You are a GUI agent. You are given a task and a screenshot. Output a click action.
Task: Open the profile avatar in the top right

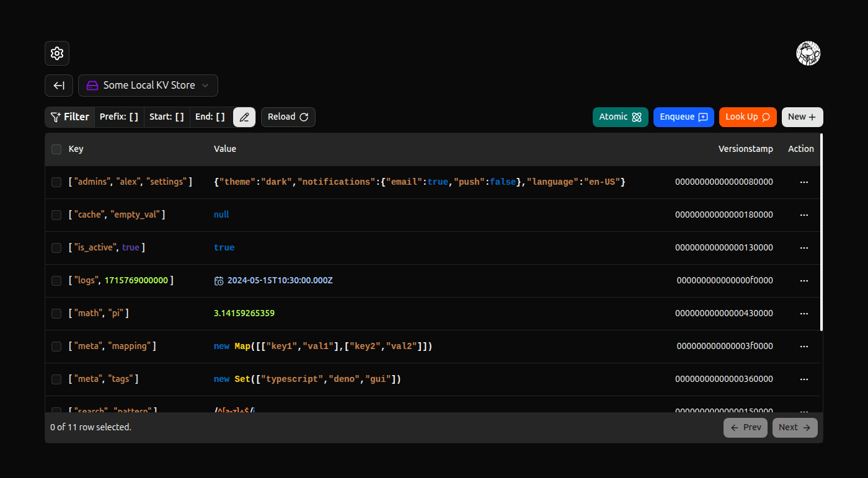808,53
